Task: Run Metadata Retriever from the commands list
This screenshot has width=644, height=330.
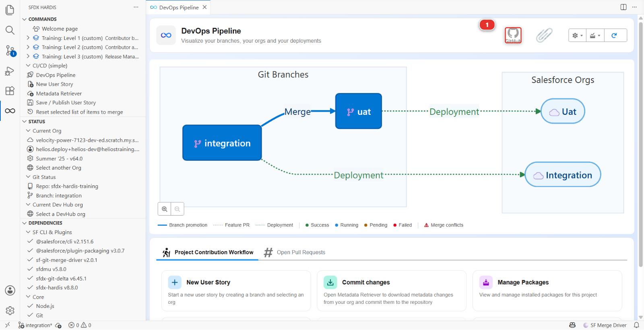Action: (x=83, y=93)
